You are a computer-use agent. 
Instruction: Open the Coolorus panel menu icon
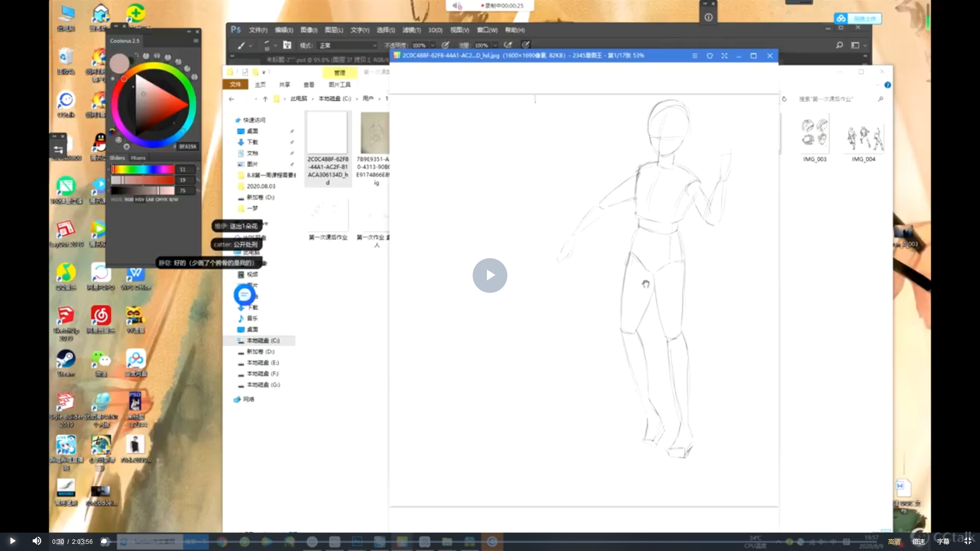[x=195, y=41]
